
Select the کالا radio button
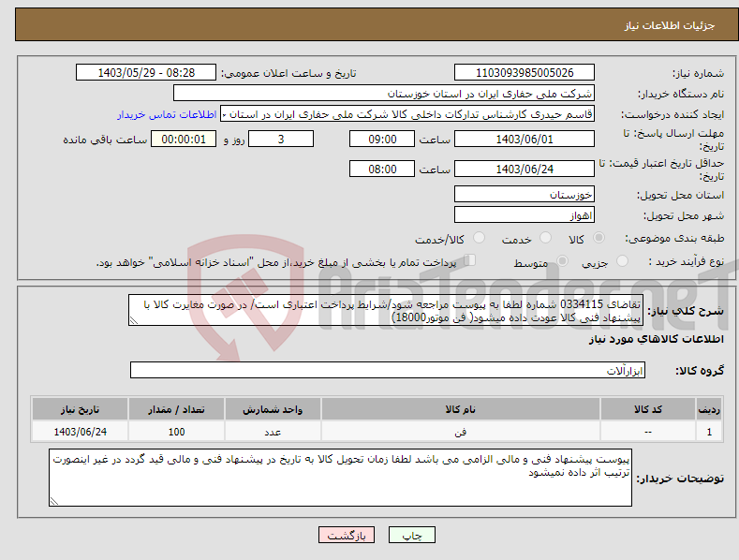tap(599, 238)
